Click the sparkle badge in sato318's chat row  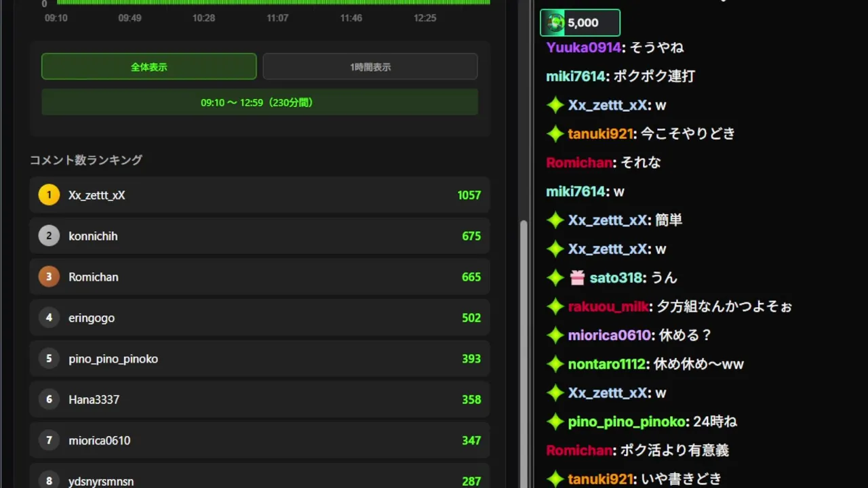pos(555,278)
